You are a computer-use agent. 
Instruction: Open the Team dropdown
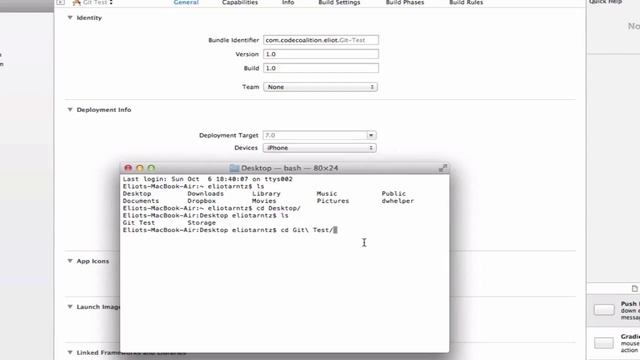320,87
